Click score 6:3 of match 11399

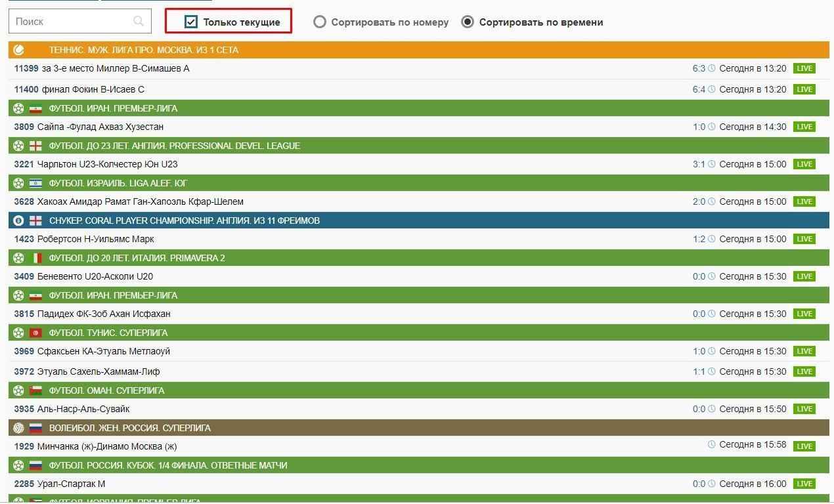click(699, 68)
